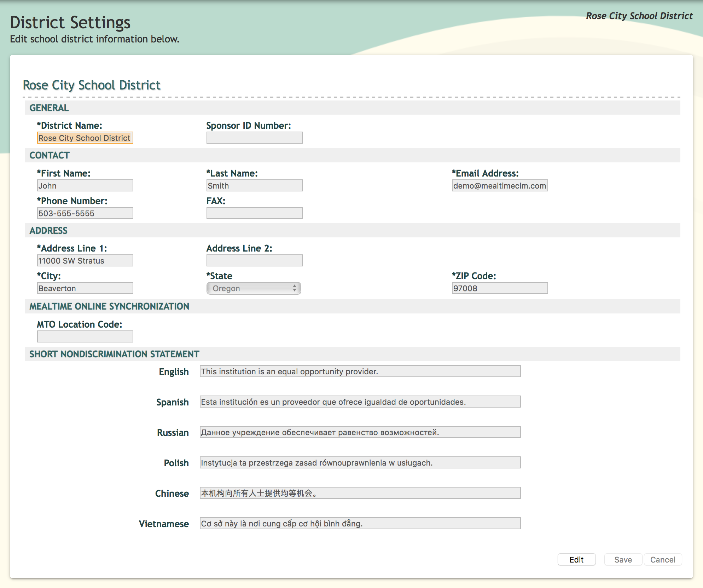Screen dimensions: 703x588
Task: Focus the Address Line 1 field
Action: point(85,260)
